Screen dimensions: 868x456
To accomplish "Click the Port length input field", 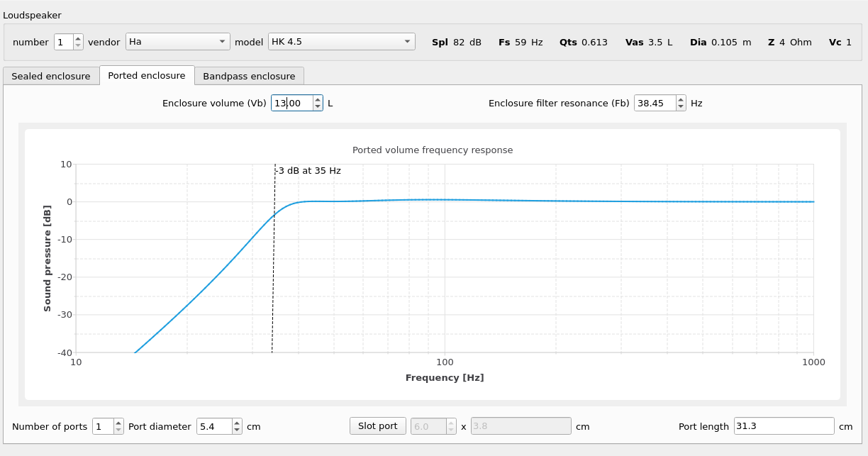I will coord(784,427).
